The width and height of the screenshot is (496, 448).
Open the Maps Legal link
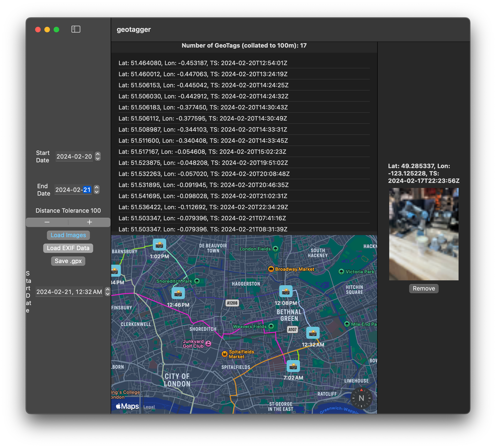(149, 407)
